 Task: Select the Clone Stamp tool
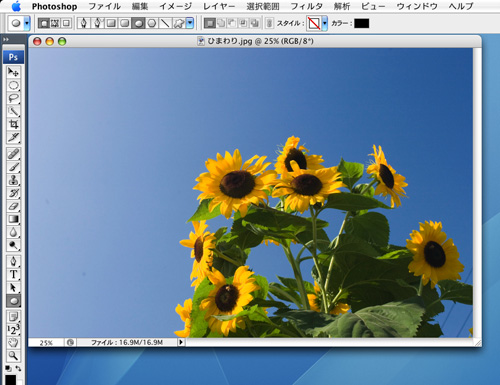[x=13, y=180]
